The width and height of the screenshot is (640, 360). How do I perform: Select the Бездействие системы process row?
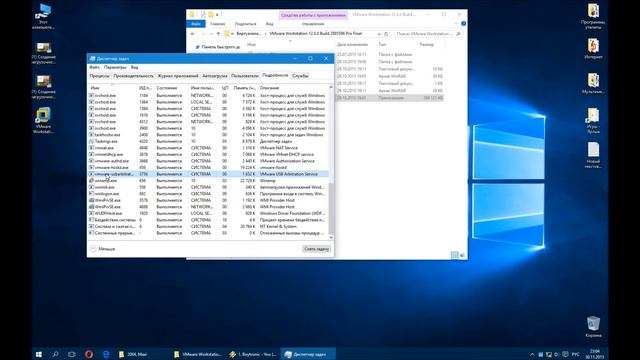pyautogui.click(x=208, y=220)
